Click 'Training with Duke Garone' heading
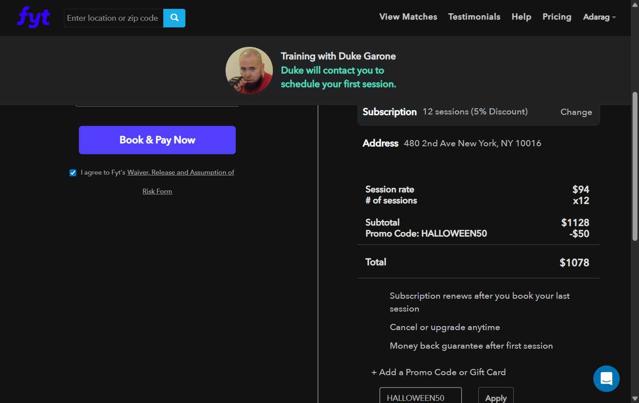 pos(338,56)
